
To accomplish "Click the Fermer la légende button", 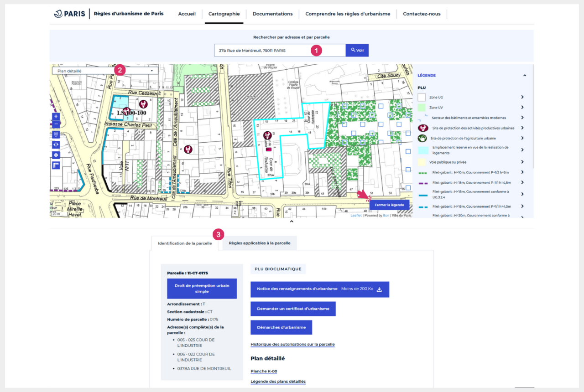I will tap(390, 205).
